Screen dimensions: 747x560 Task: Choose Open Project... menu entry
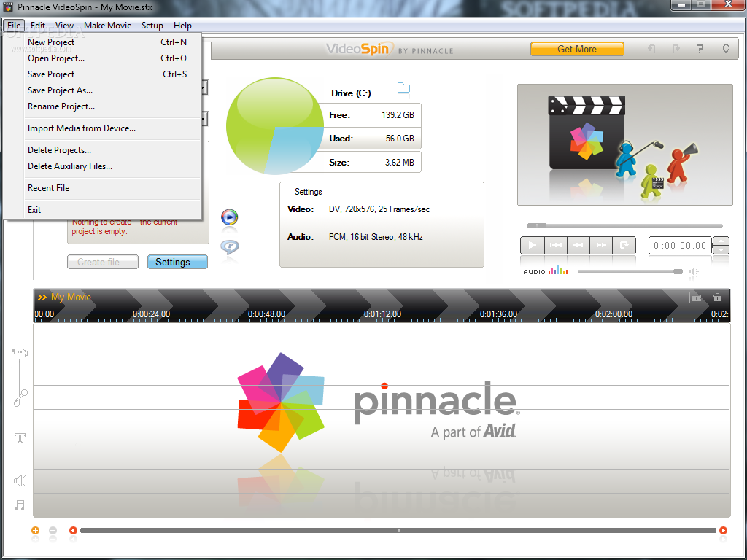click(102, 58)
